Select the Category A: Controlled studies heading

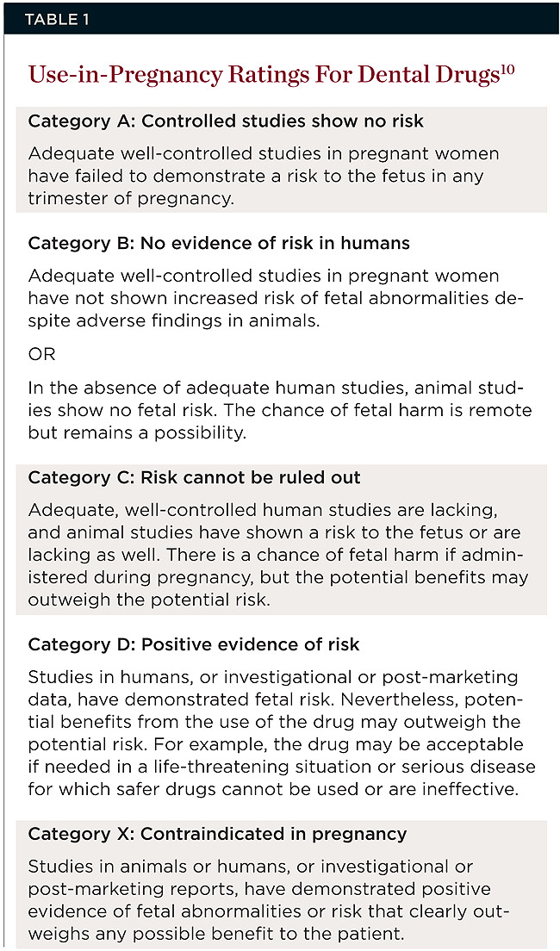click(226, 121)
